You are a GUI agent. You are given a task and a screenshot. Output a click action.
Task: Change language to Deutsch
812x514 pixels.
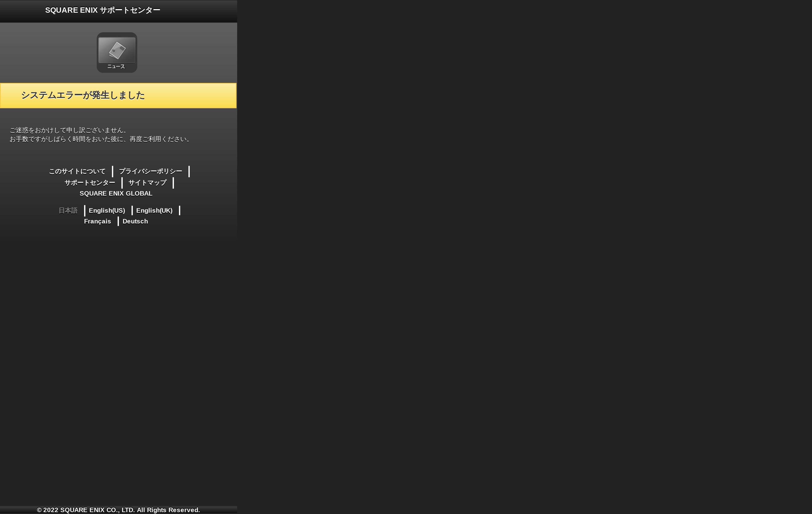(135, 221)
